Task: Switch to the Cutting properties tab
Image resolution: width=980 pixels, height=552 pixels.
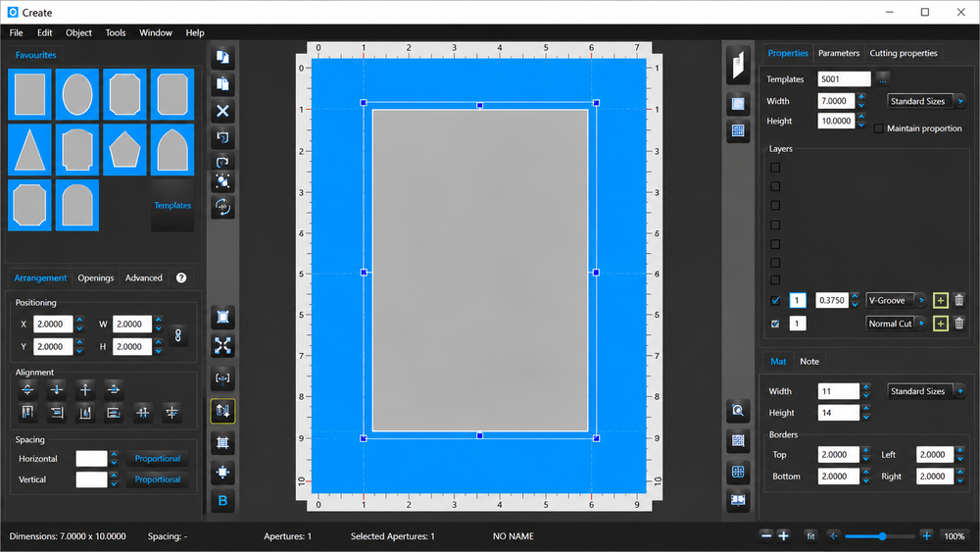Action: [x=904, y=53]
